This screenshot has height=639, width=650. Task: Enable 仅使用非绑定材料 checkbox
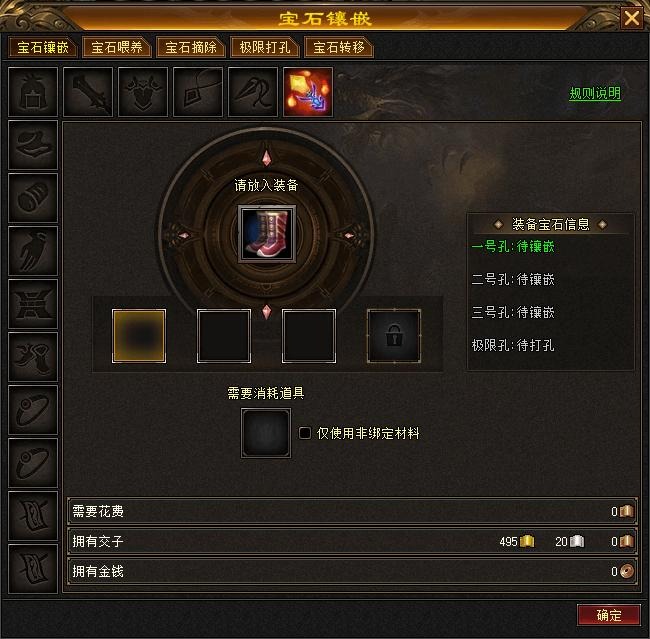[x=305, y=433]
